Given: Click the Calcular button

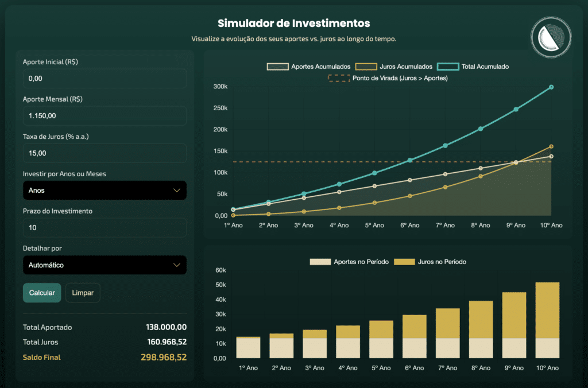Looking at the screenshot, I should pyautogui.click(x=42, y=292).
